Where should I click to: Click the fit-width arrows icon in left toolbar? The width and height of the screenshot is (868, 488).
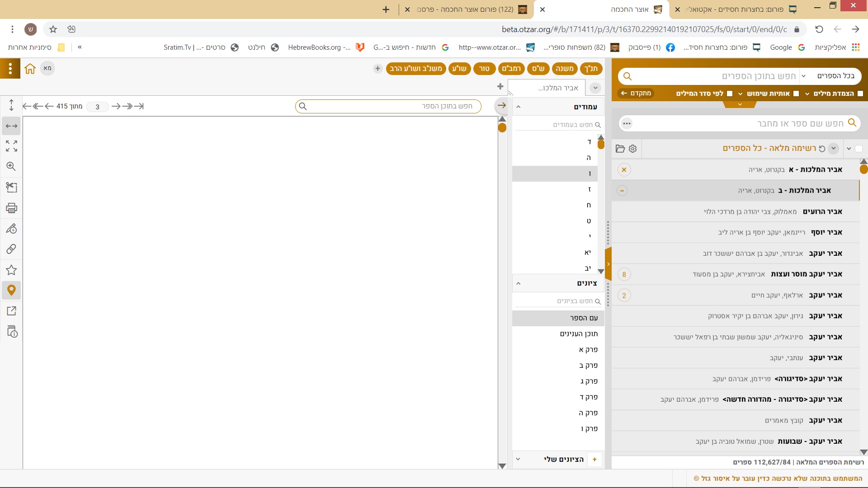tap(11, 126)
